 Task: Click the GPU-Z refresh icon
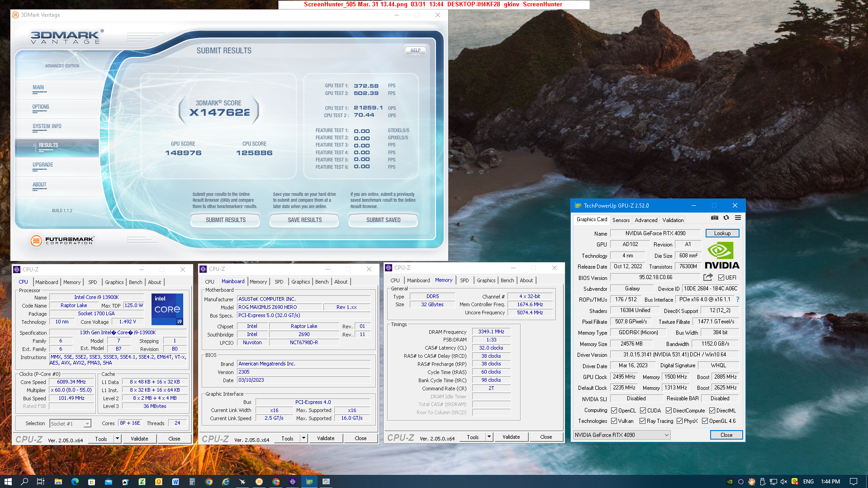pyautogui.click(x=726, y=218)
